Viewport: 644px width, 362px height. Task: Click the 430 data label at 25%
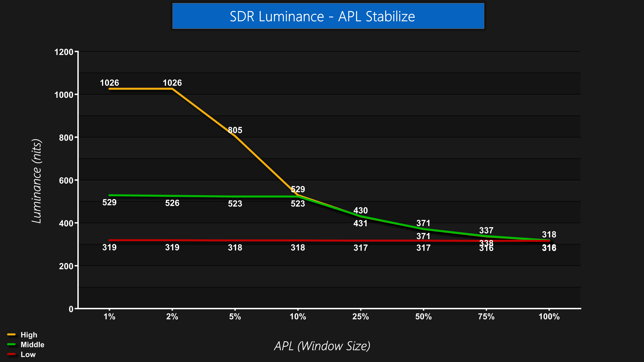tap(361, 210)
